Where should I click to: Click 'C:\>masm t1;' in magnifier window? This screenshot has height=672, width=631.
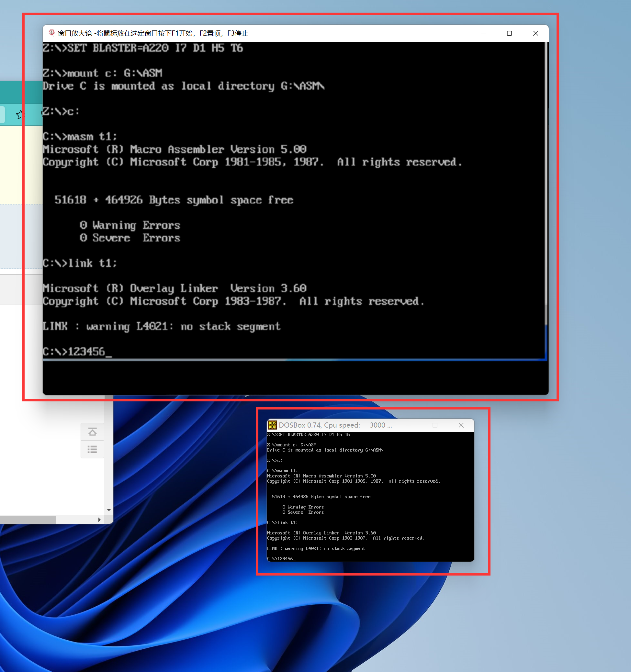tap(80, 137)
